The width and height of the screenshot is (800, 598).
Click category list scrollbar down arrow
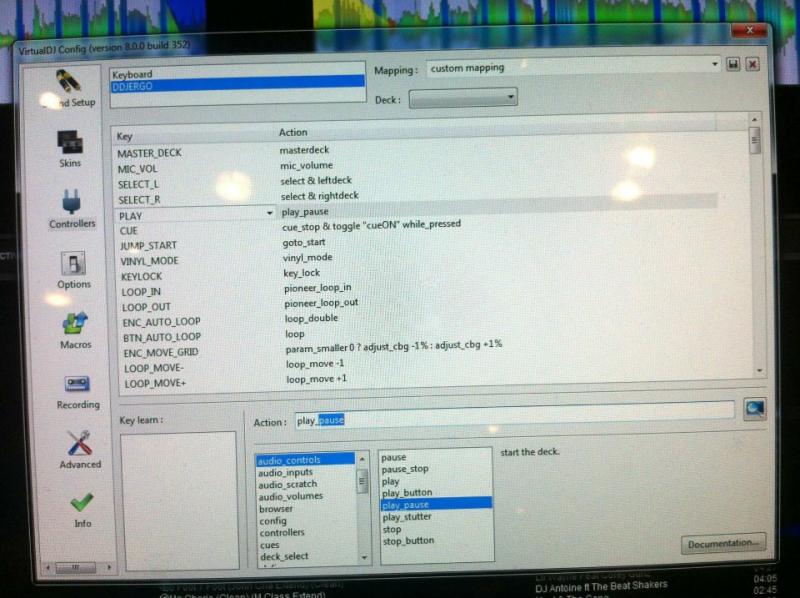pyautogui.click(x=364, y=558)
